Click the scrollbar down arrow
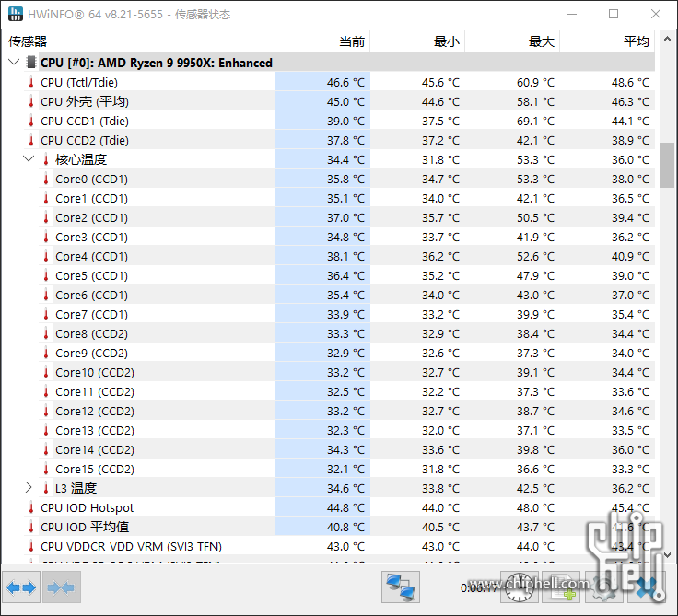Image resolution: width=678 pixels, height=616 pixels. [667, 554]
